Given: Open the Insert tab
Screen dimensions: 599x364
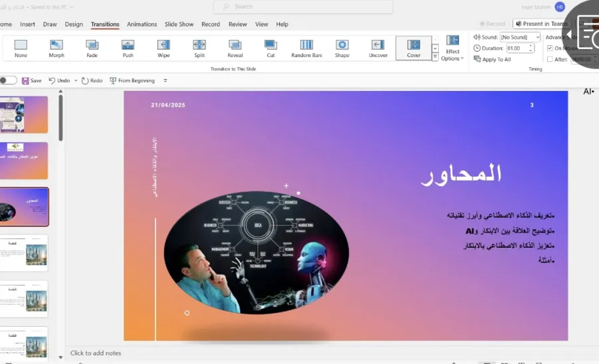Looking at the screenshot, I should pyautogui.click(x=27, y=24).
